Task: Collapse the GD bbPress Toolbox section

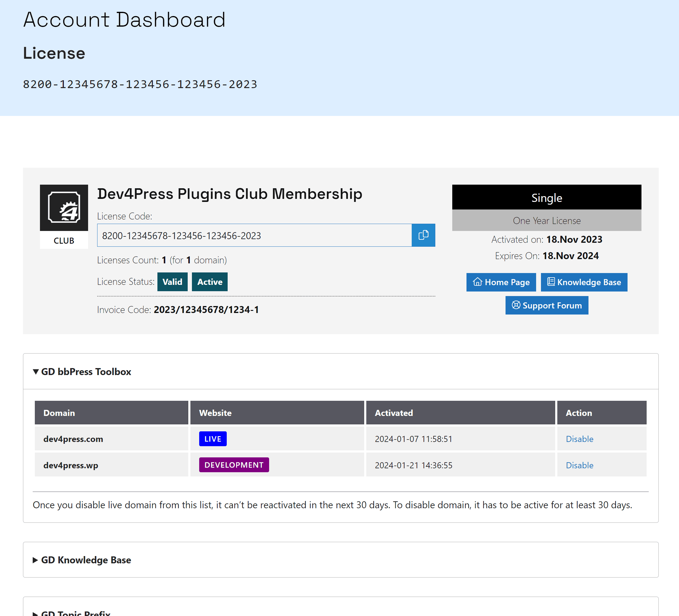Action: click(86, 371)
